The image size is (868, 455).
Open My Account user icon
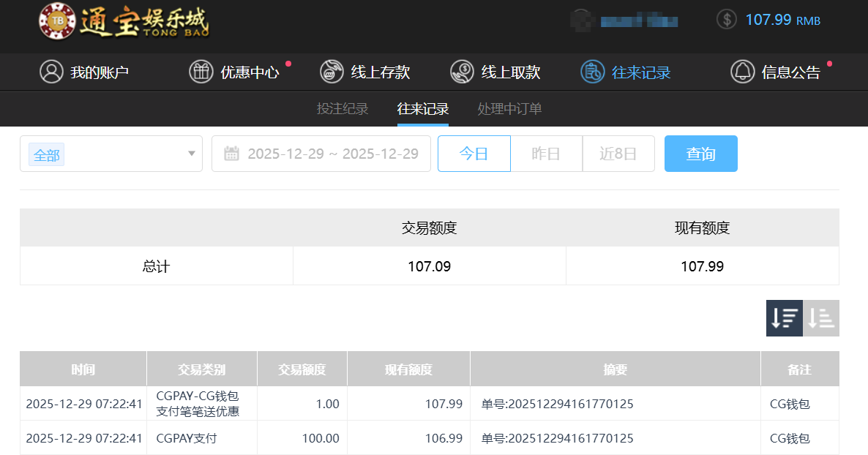(x=51, y=72)
